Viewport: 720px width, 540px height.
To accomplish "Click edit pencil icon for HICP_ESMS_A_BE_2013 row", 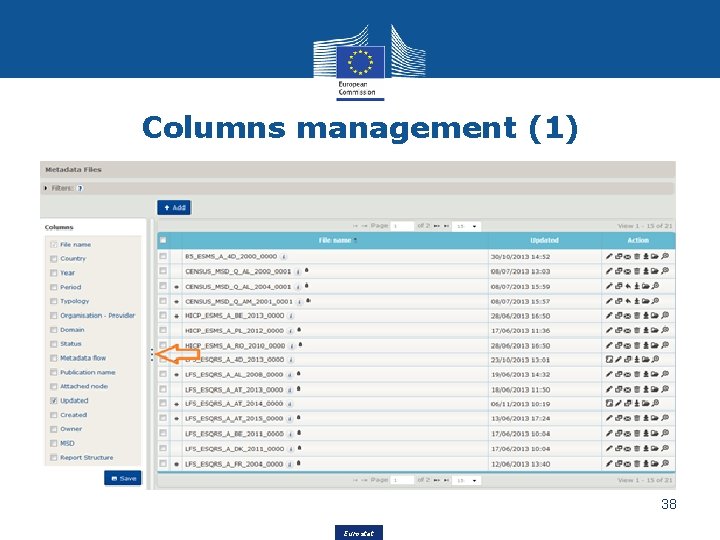I will (609, 315).
